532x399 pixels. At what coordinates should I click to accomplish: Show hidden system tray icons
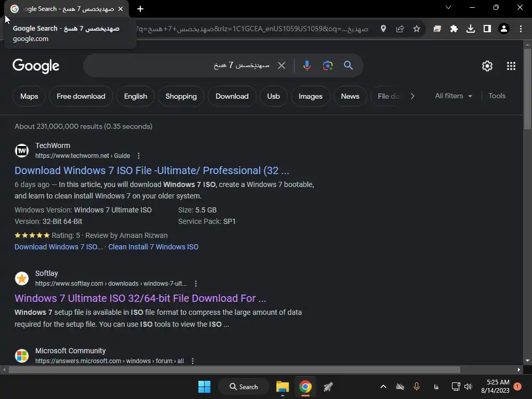[383, 387]
